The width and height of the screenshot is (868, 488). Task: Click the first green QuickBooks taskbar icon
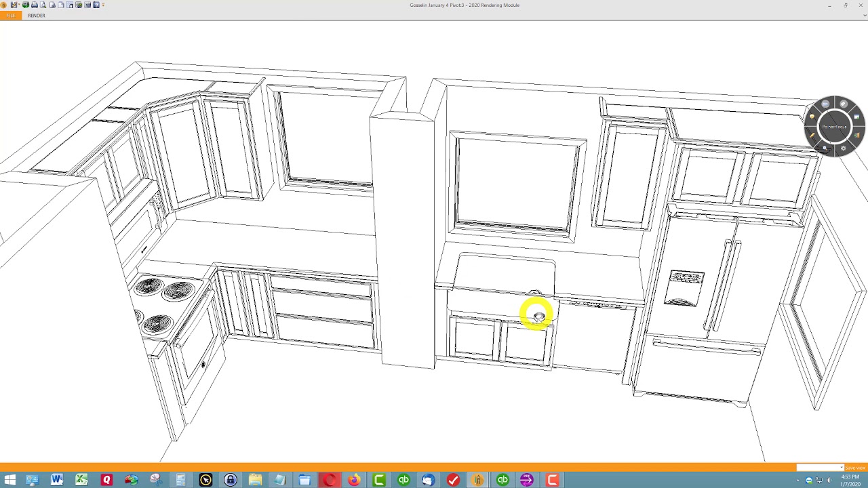403,480
